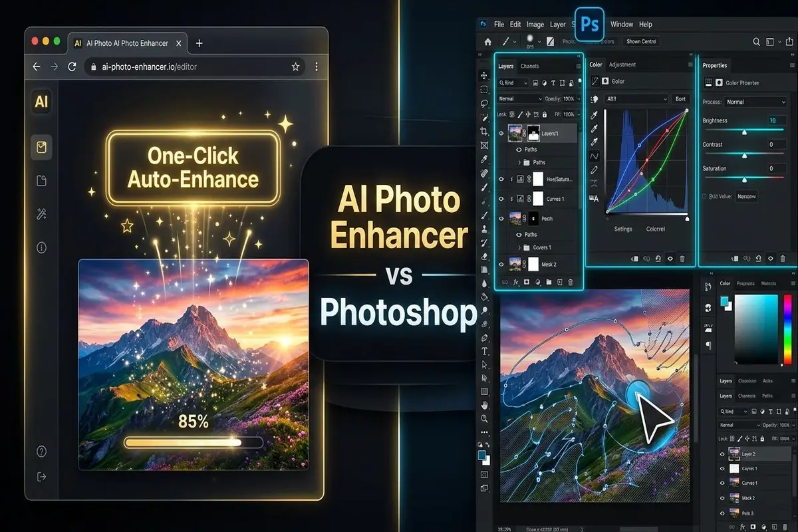The width and height of the screenshot is (798, 532).
Task: Open the Edit menu
Action: click(515, 25)
